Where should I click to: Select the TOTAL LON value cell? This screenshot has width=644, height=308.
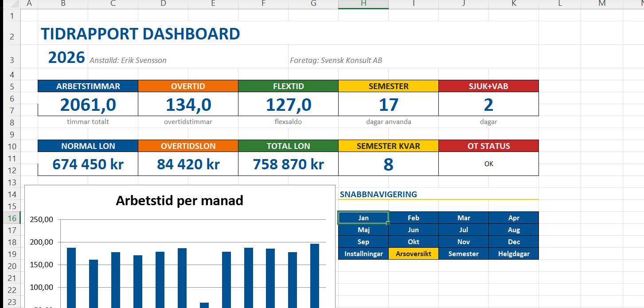coord(288,164)
